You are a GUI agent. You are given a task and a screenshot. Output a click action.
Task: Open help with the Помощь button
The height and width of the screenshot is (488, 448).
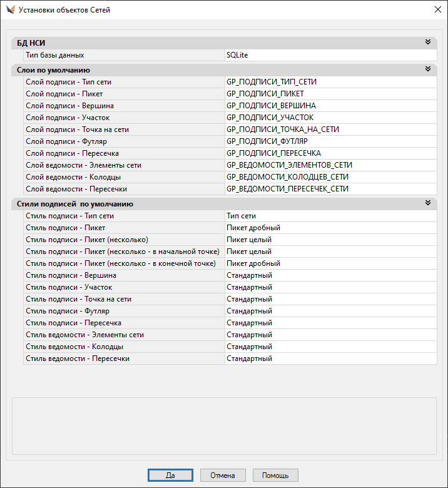[275, 475]
